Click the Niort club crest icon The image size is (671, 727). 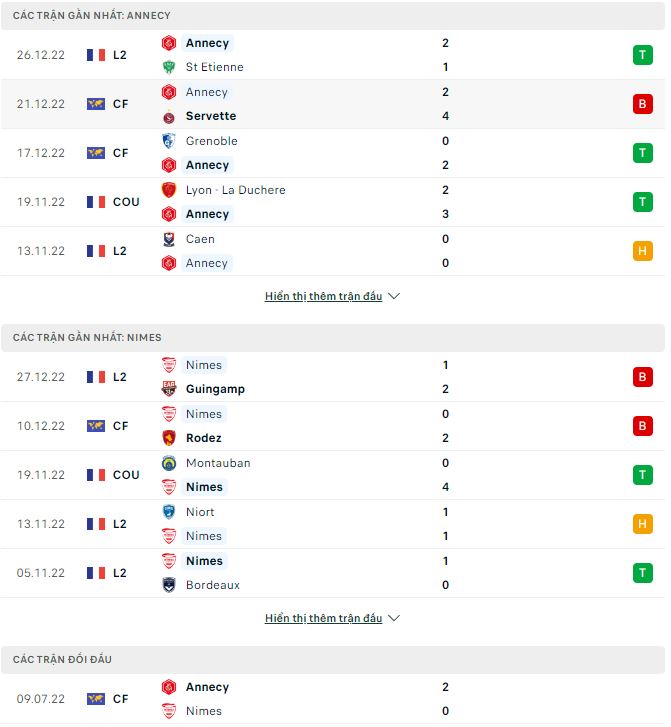point(169,512)
